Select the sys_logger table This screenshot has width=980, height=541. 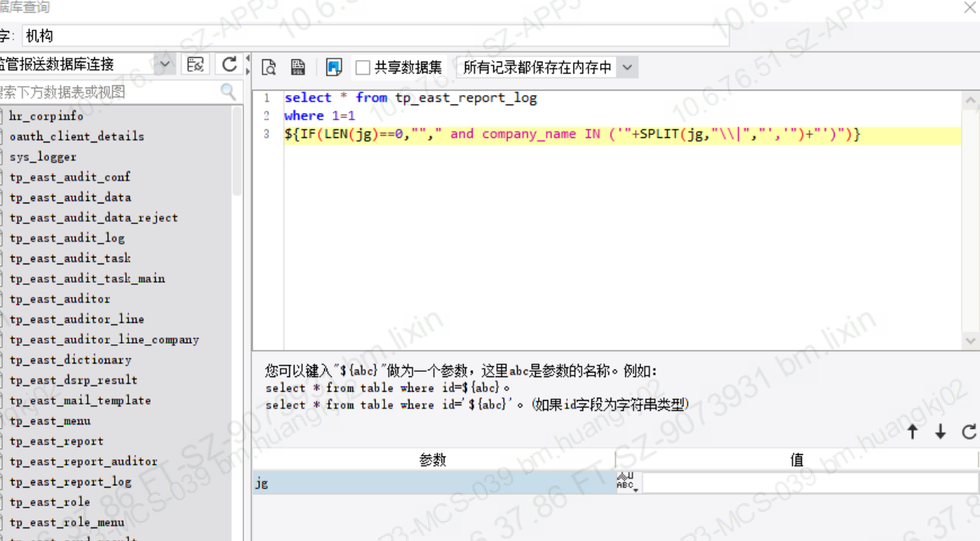click(43, 157)
